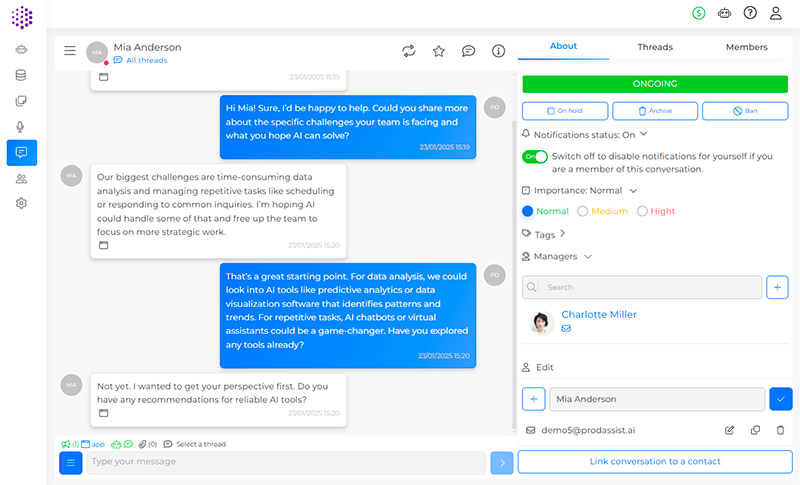Click the refresh arrows icon in chat header
The height and width of the screenshot is (485, 800).
(408, 51)
